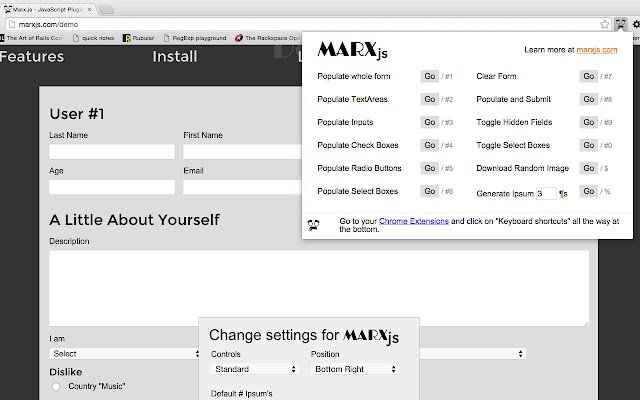Open the quick notes bookmark
This screenshot has height=400, width=640.
coord(93,38)
